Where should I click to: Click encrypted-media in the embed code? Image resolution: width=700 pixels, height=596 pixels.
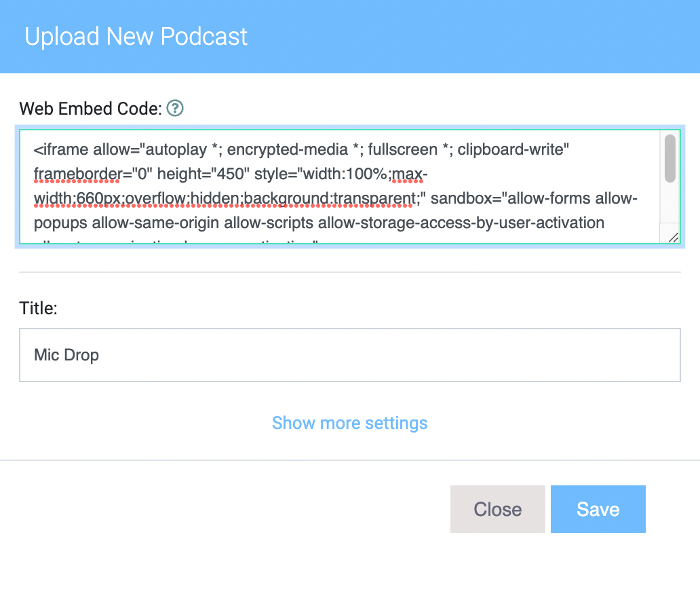pos(287,149)
